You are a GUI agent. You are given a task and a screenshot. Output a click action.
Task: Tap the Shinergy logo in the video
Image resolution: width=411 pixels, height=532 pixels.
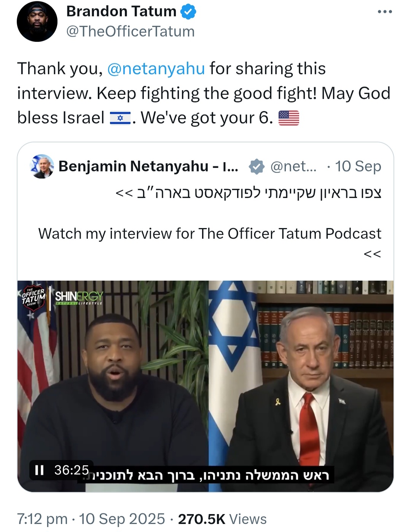pos(79,298)
